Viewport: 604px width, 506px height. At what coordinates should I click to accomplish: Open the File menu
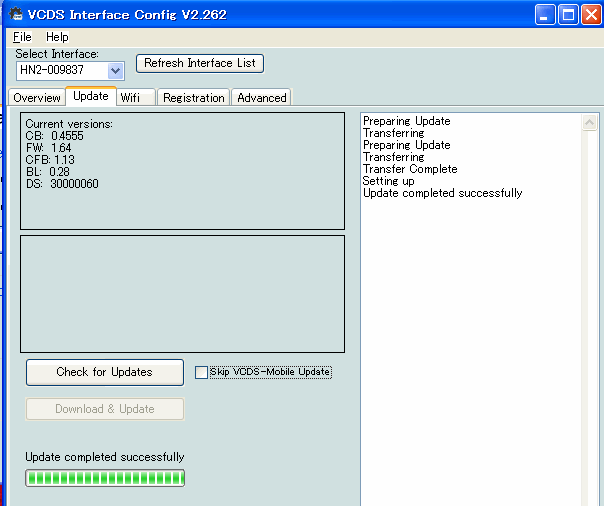(x=22, y=37)
